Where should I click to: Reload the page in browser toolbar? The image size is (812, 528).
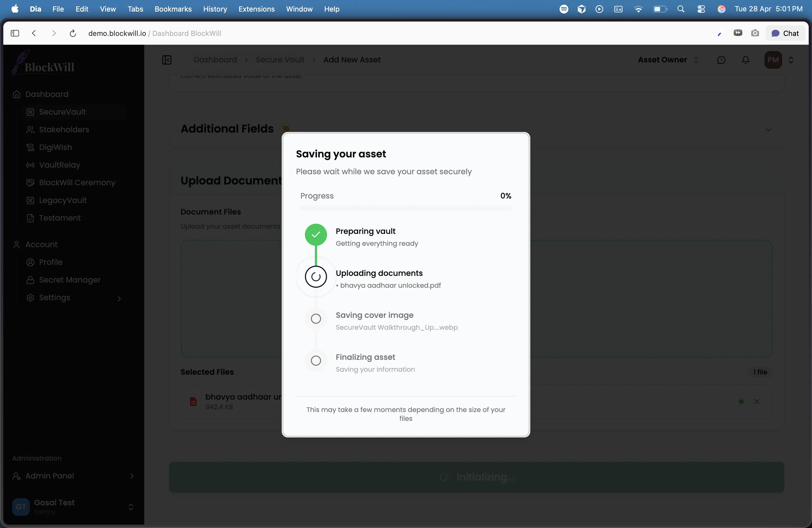point(73,33)
